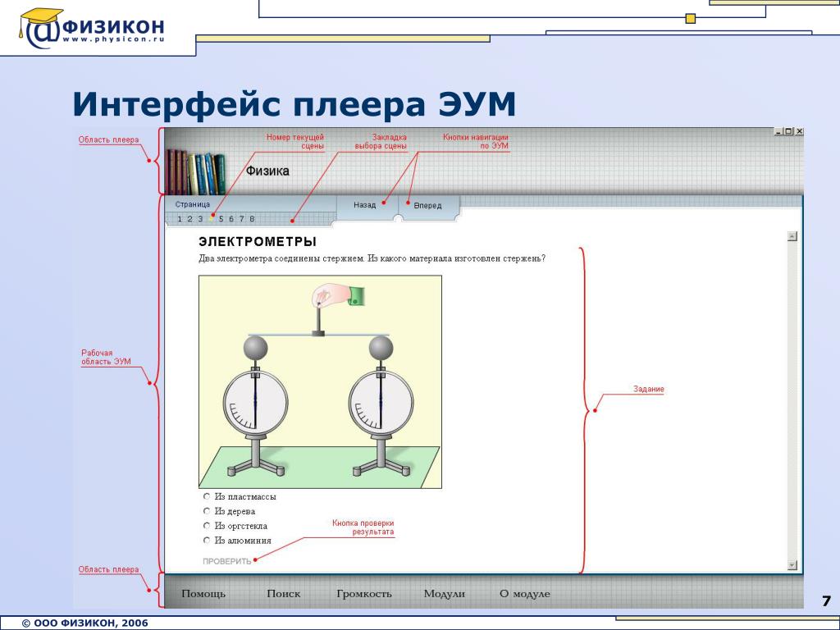
Task: Open page 7 in scene selector
Action: coord(242,218)
